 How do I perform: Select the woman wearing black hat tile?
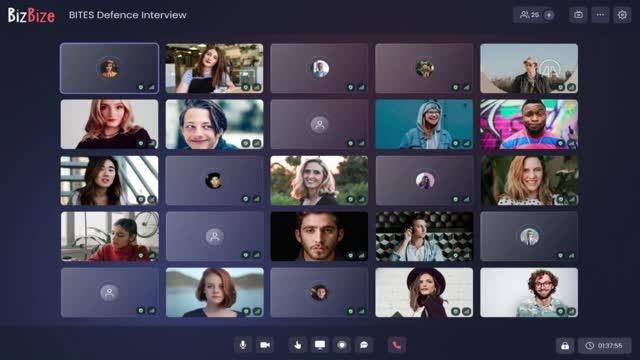coord(424,292)
